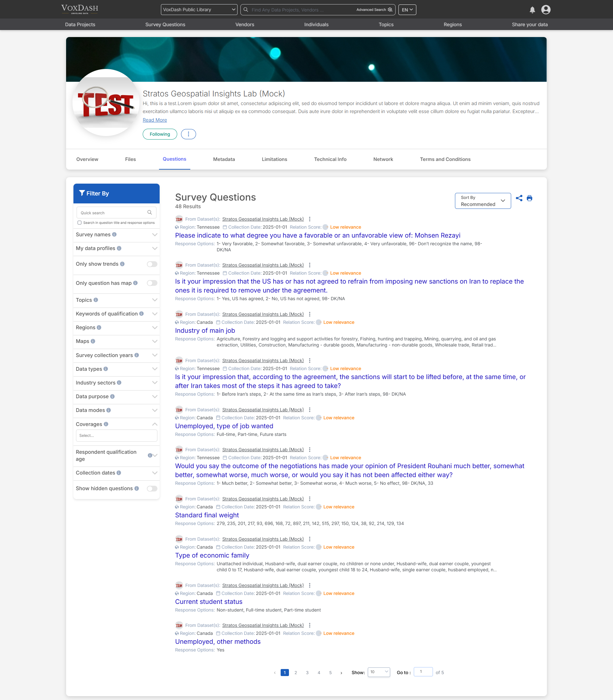Click the print icon next to Sort By
The width and height of the screenshot is (613, 700).
(x=530, y=198)
